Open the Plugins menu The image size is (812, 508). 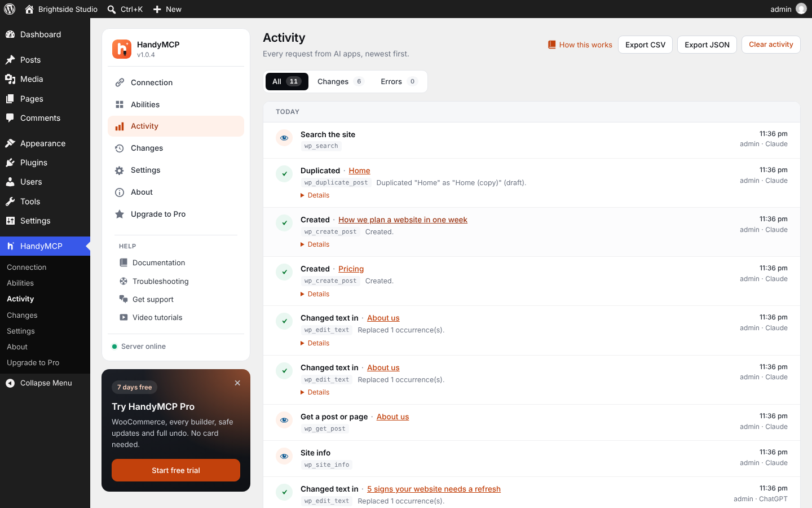[x=45, y=163]
